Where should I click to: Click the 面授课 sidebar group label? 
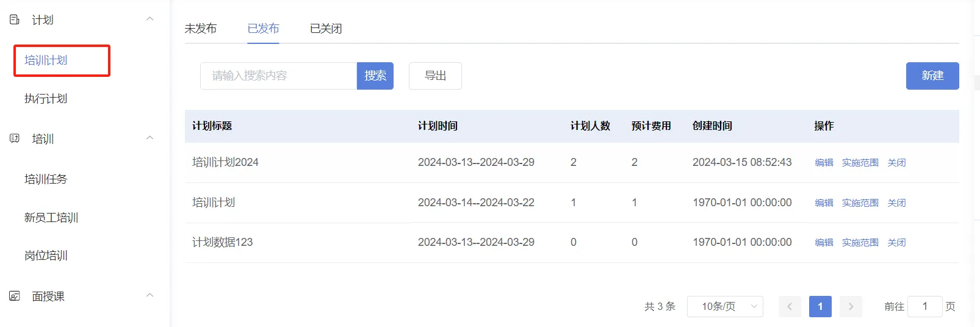point(48,296)
